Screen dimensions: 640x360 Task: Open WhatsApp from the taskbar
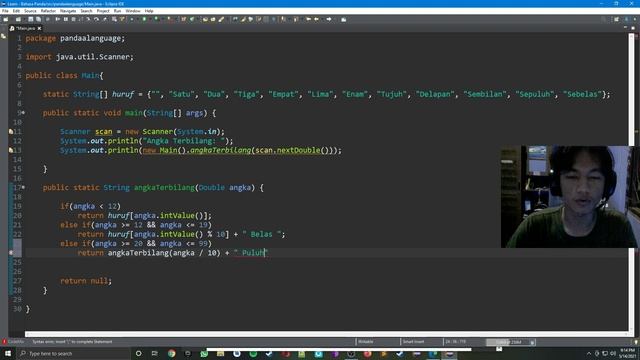point(204,353)
